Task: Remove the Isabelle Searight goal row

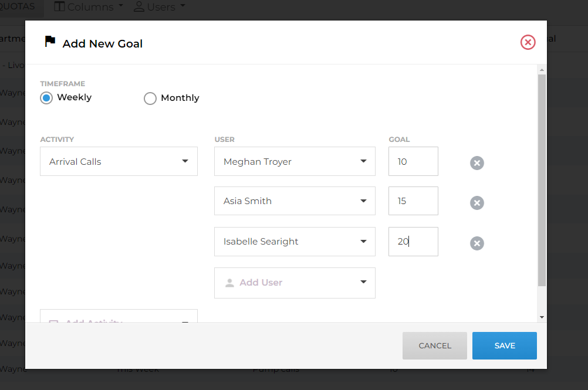Action: pos(477,243)
